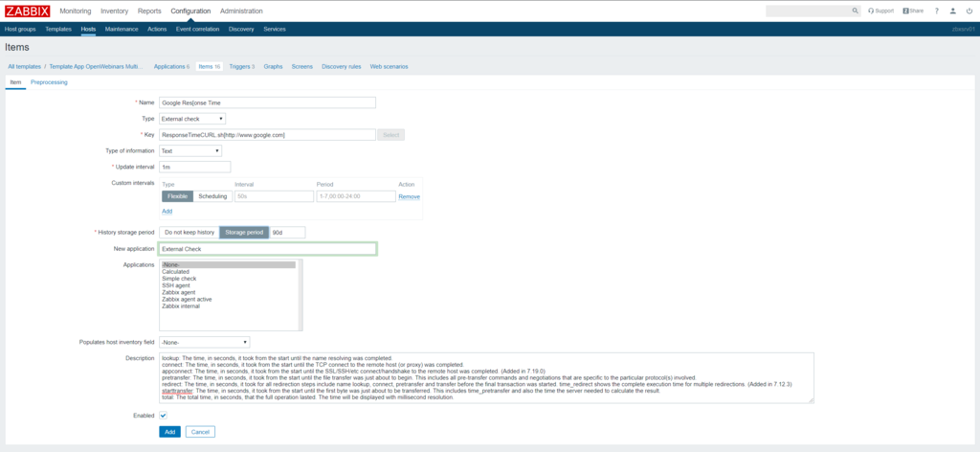Select Scheduling interval type
Image resolution: width=980 pixels, height=452 pixels.
tap(212, 196)
